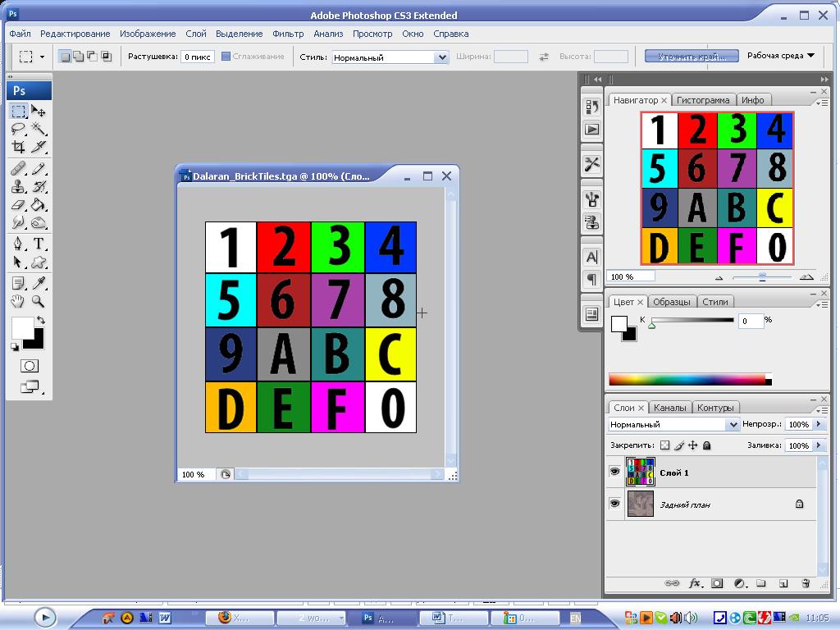The height and width of the screenshot is (630, 840).
Task: Select the Eraser tool
Action: coord(19,204)
